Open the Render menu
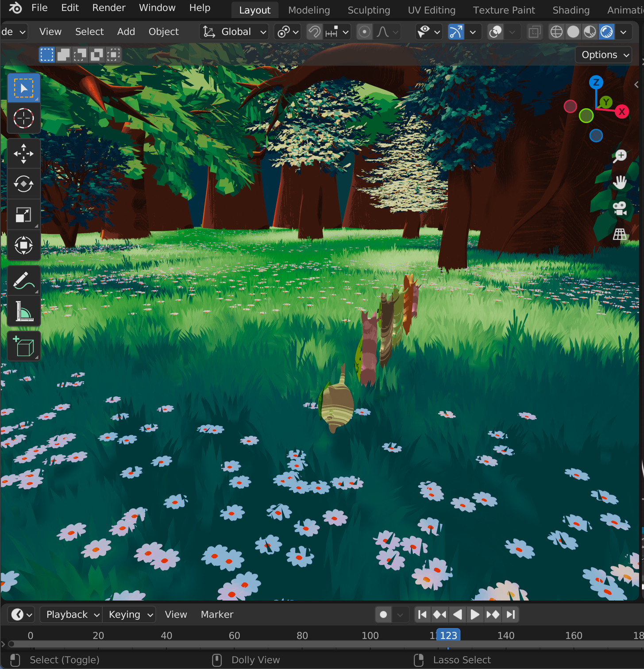Screen dimensions: 644x669 coord(109,8)
